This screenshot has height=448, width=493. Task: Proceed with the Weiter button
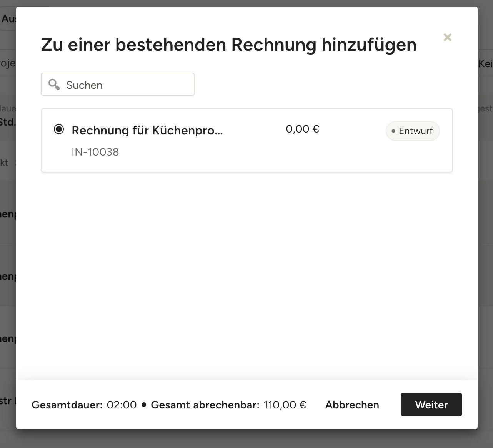coord(431,405)
